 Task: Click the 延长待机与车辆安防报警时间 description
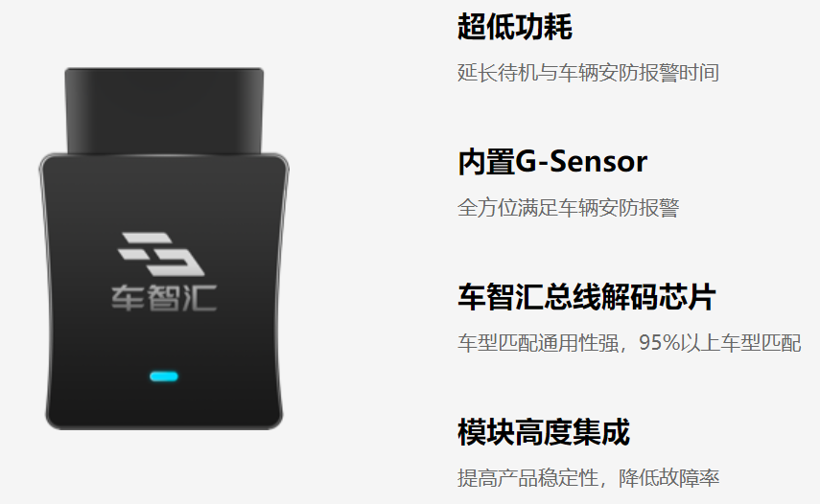point(588,73)
